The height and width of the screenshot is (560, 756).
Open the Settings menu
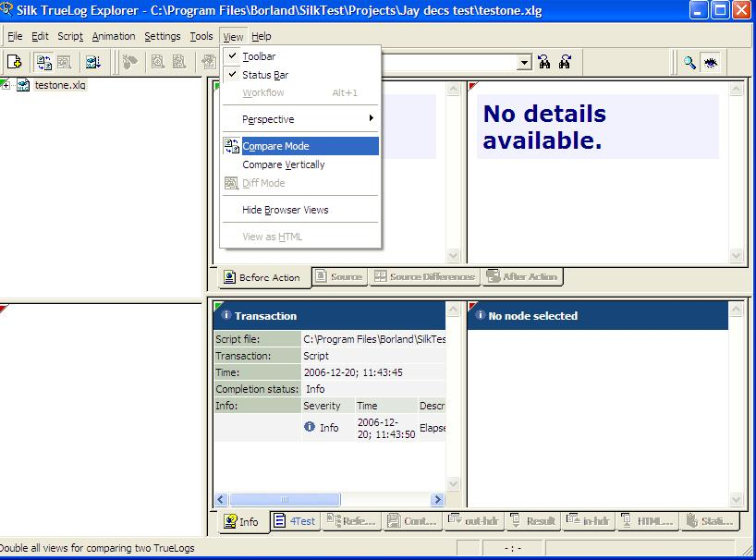point(163,36)
